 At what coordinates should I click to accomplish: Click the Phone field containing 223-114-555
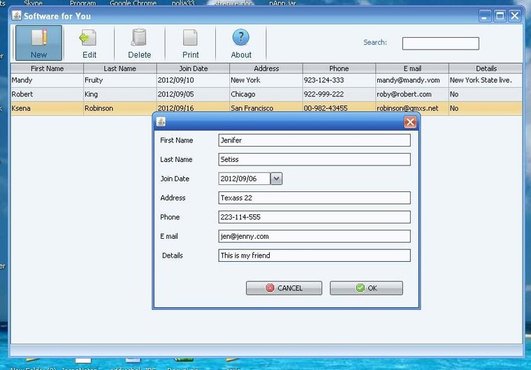coord(314,217)
